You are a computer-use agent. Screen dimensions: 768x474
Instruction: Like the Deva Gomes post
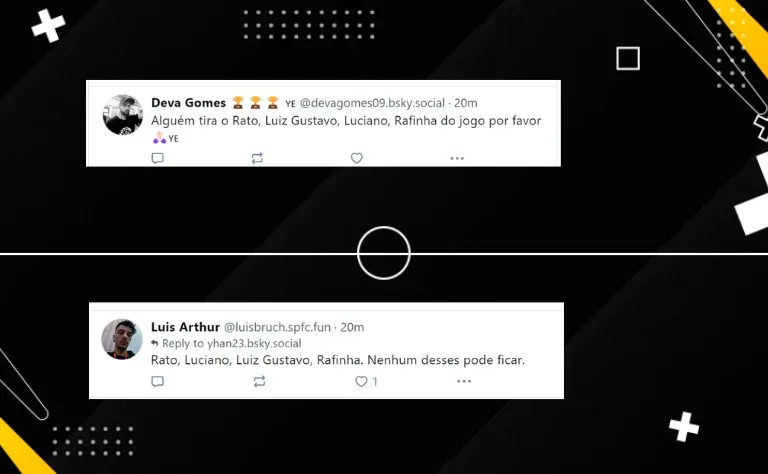pyautogui.click(x=357, y=158)
